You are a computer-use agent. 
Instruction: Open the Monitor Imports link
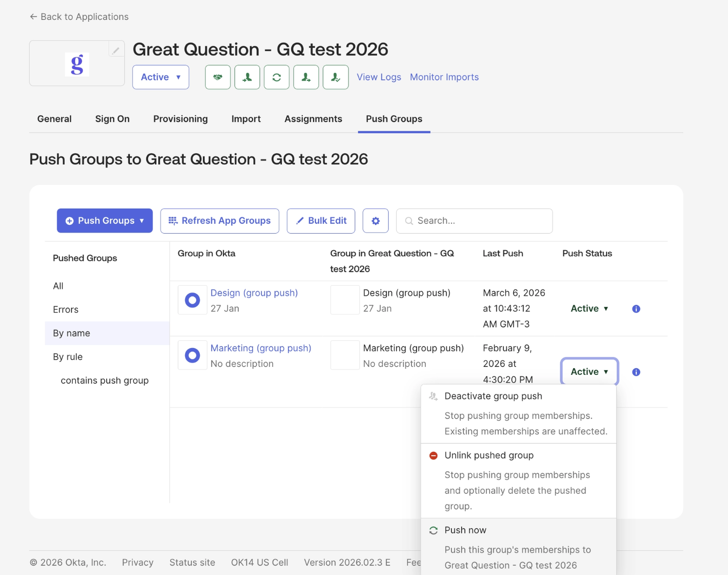444,77
